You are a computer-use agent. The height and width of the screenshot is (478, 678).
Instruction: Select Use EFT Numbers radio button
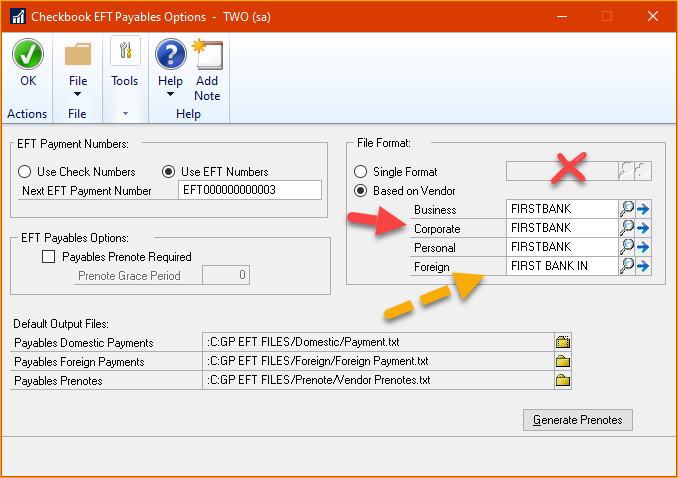(168, 172)
